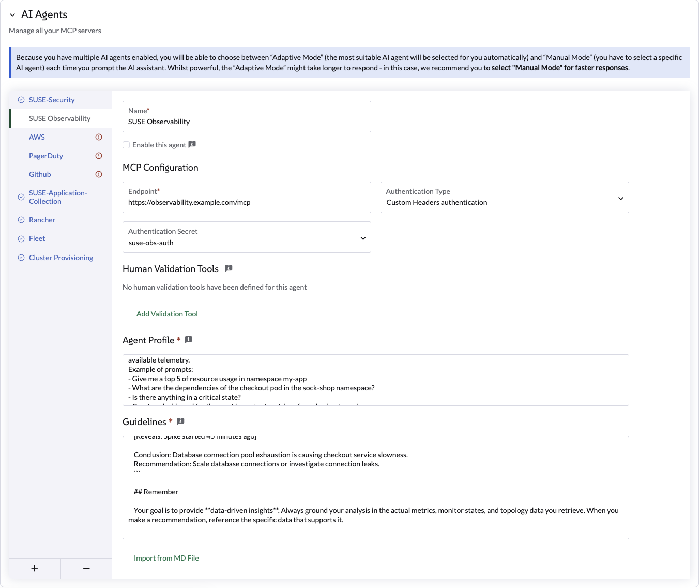Screen dimensions: 700x588
Task: Click 'No human validation tools have been defined' text
Action: click(x=215, y=287)
